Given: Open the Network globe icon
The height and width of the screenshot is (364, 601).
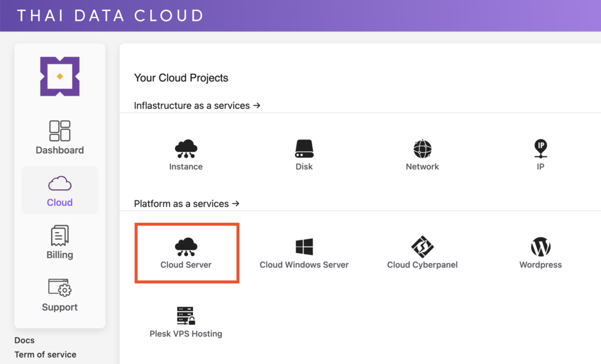Looking at the screenshot, I should point(423,149).
